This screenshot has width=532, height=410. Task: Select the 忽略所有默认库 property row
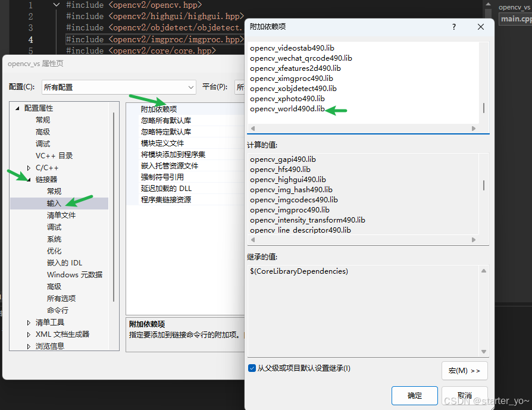[x=185, y=120]
